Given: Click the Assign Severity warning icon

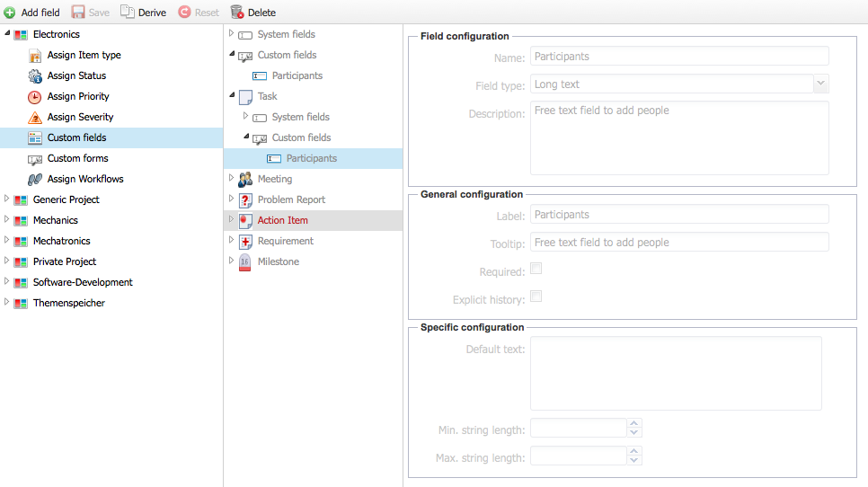Looking at the screenshot, I should pos(35,118).
